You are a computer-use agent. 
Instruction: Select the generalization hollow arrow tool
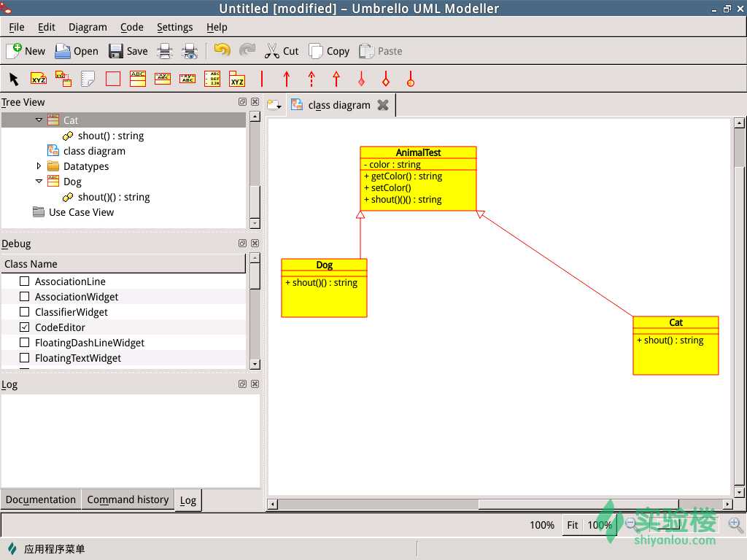(x=336, y=79)
